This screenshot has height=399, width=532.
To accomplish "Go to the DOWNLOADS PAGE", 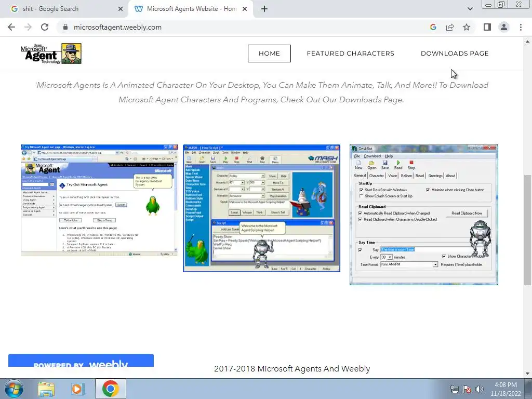I will (x=455, y=54).
